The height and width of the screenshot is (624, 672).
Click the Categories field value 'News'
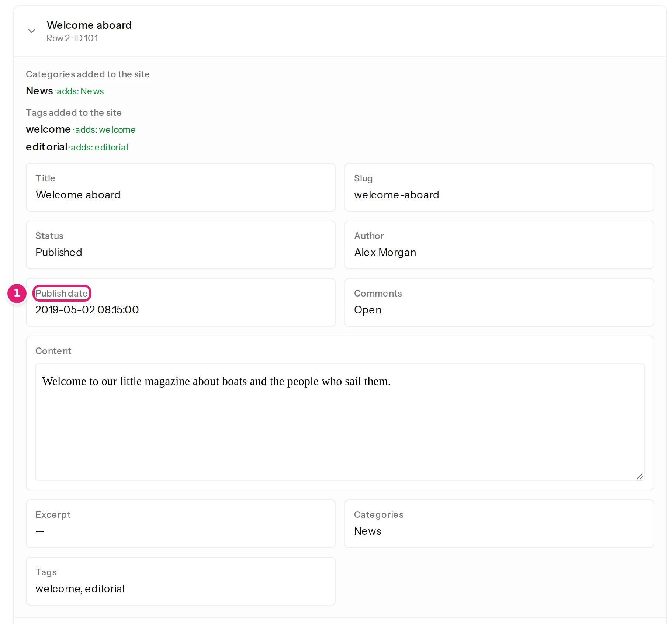click(x=368, y=531)
